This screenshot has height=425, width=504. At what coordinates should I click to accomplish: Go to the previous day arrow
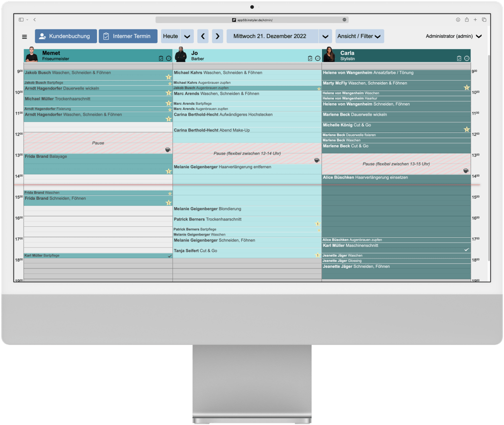(203, 36)
